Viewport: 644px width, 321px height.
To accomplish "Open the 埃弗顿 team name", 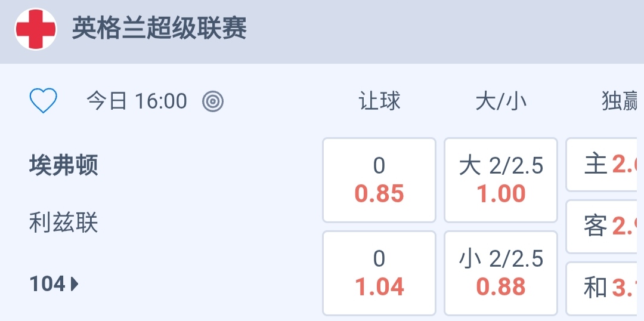I will [x=64, y=165].
